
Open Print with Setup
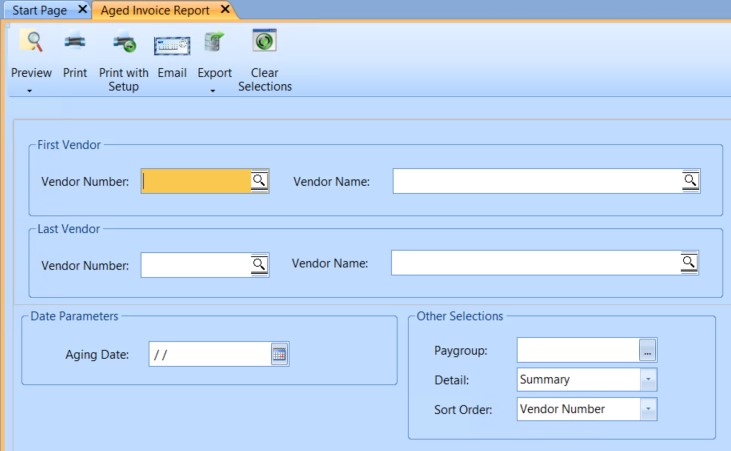point(124,42)
